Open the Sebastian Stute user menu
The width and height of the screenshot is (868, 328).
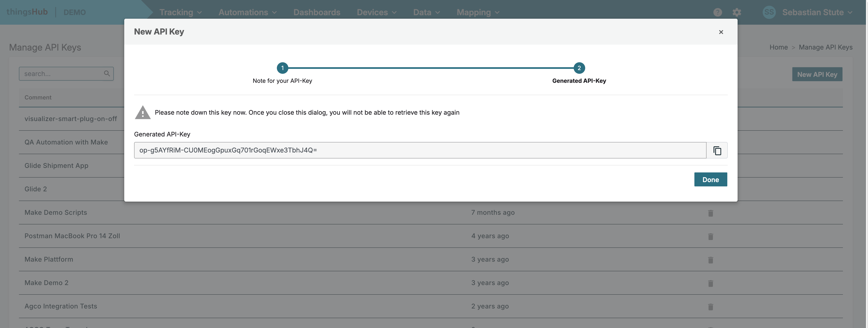pyautogui.click(x=812, y=13)
